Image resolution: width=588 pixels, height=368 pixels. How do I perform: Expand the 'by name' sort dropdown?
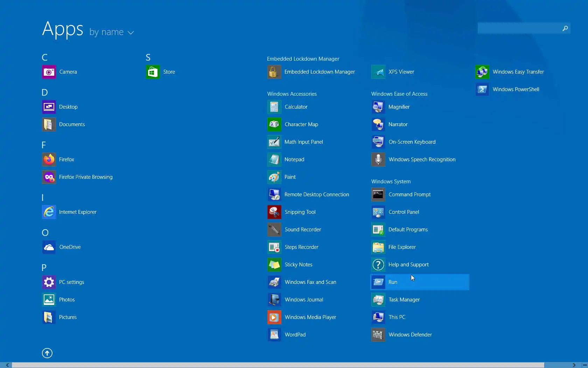tap(112, 32)
